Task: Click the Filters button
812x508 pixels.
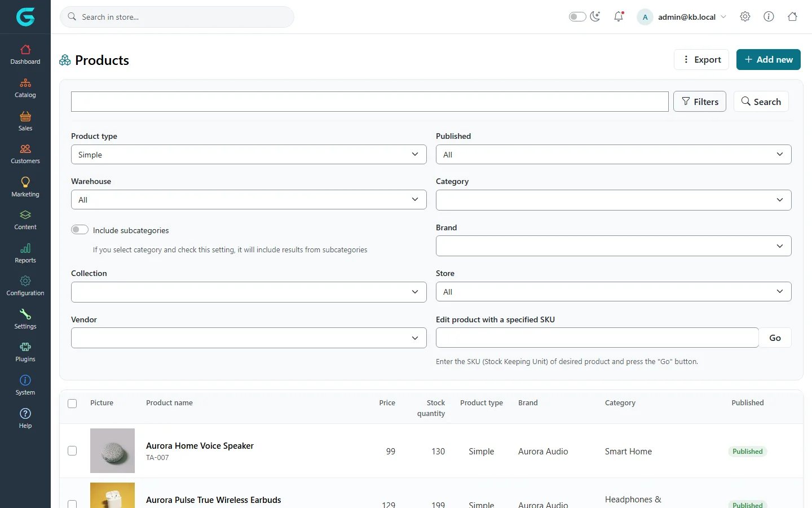Action: [700, 102]
